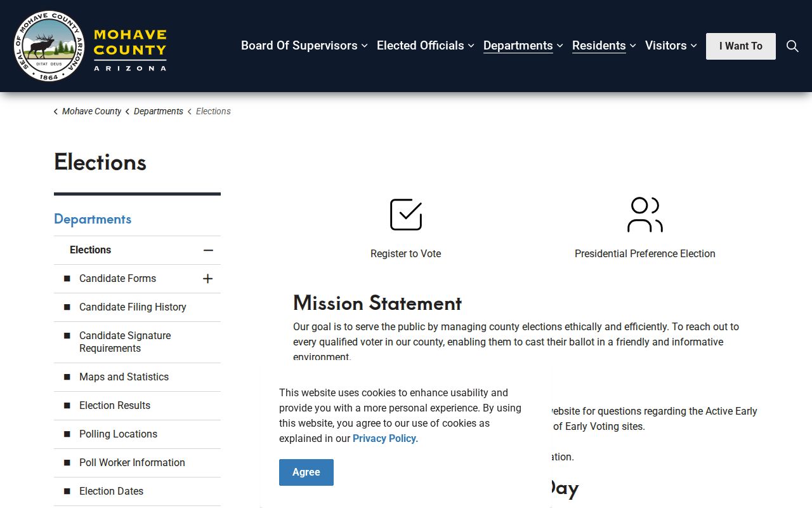This screenshot has width=812, height=508.
Task: Click Register to Vote label
Action: coord(406,254)
